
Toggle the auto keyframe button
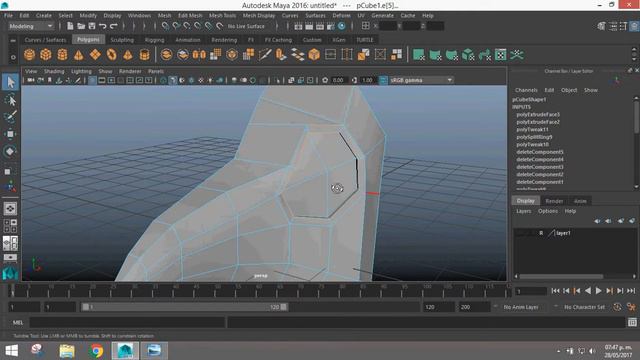(x=617, y=307)
